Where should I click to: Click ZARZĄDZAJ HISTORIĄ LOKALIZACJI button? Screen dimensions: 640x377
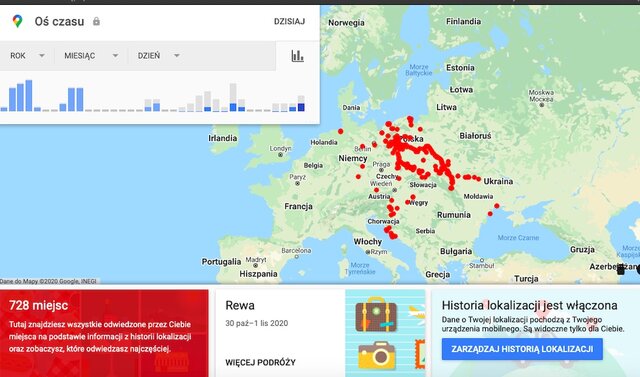click(522, 349)
